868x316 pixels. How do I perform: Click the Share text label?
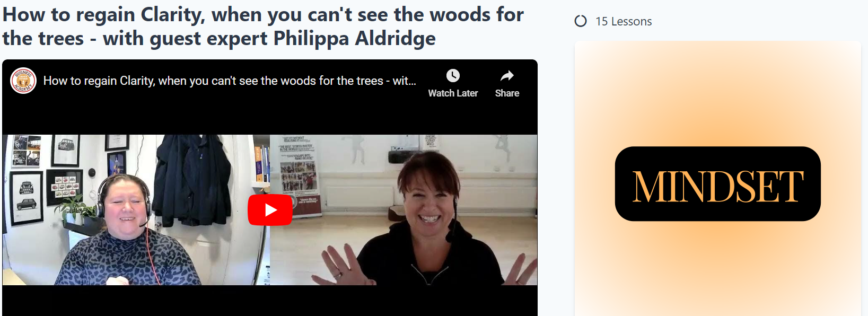pyautogui.click(x=507, y=93)
